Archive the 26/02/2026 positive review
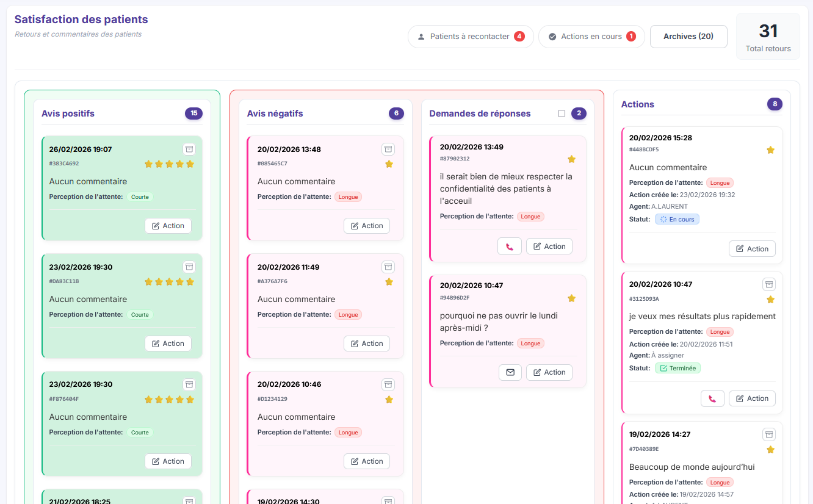Image resolution: width=813 pixels, height=504 pixels. click(x=189, y=148)
